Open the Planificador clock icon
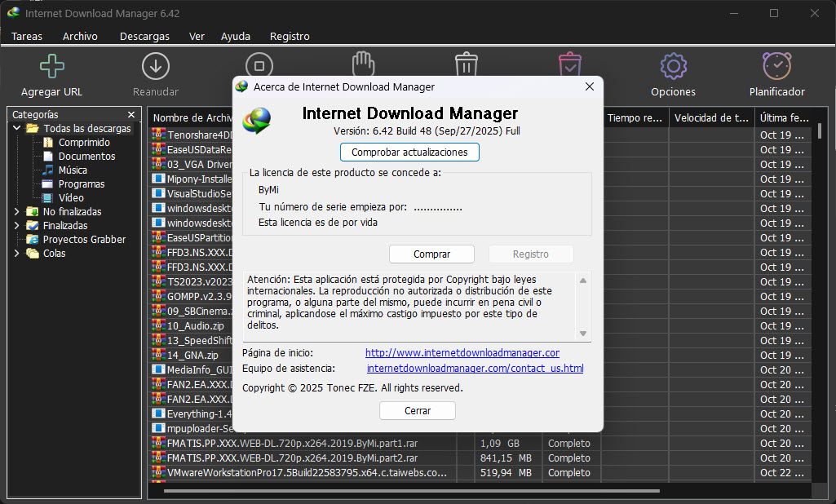This screenshot has width=836, height=504. pos(776,66)
